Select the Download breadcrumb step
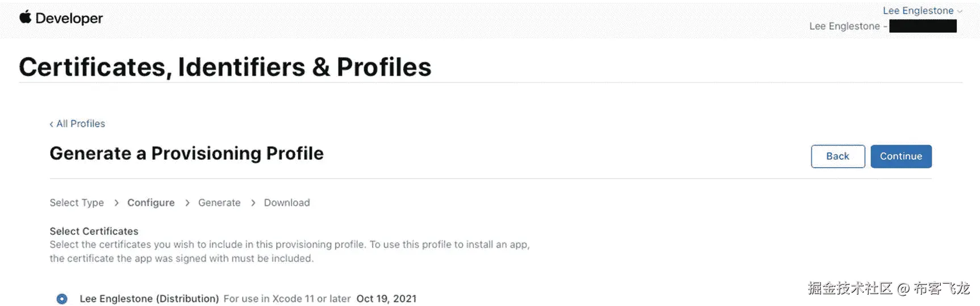 tap(287, 202)
